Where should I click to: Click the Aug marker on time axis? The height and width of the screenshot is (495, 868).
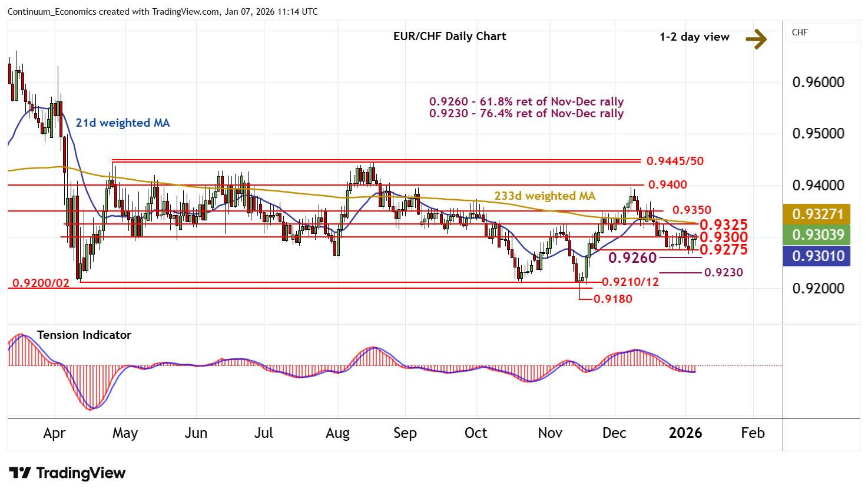tap(337, 433)
